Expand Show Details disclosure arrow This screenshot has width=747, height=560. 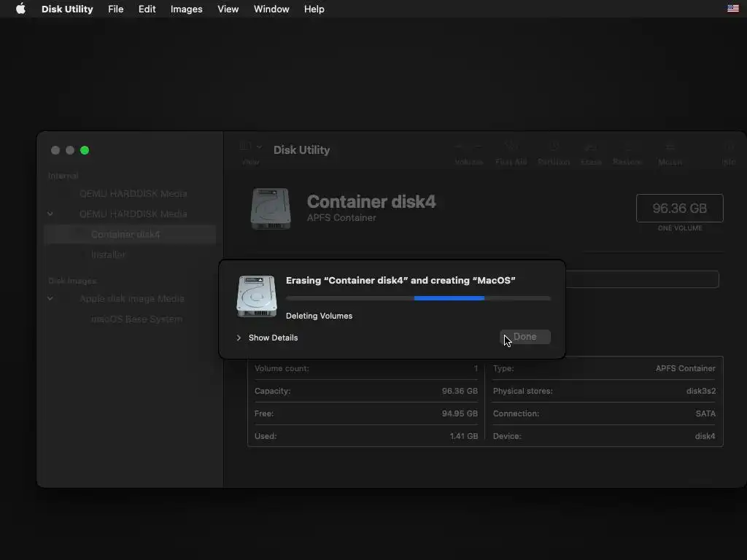239,338
